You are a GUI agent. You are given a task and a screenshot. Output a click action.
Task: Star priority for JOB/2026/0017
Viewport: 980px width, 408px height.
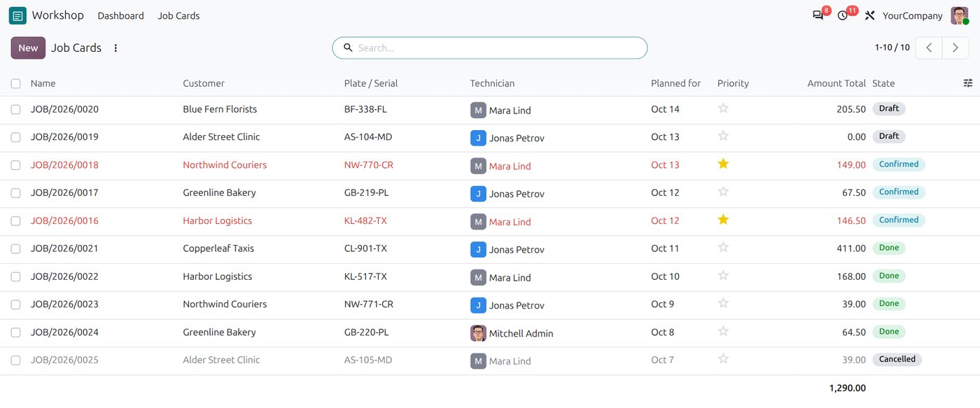pyautogui.click(x=723, y=192)
